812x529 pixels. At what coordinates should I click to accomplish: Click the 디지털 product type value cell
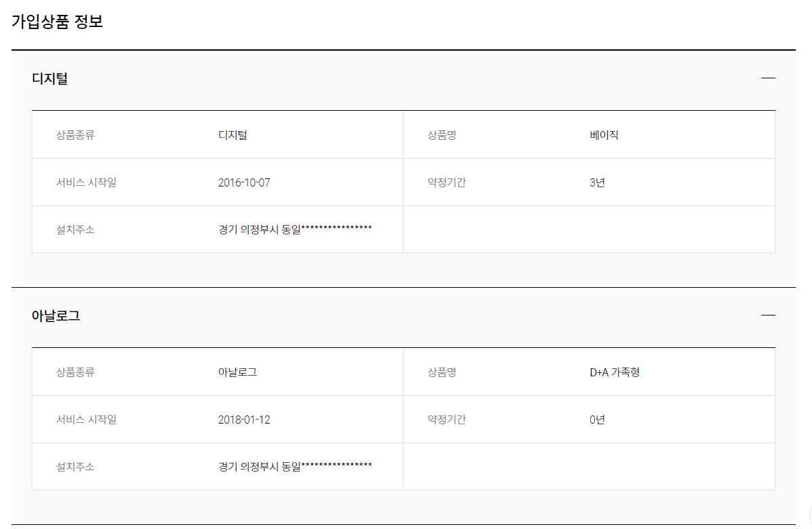click(x=233, y=135)
